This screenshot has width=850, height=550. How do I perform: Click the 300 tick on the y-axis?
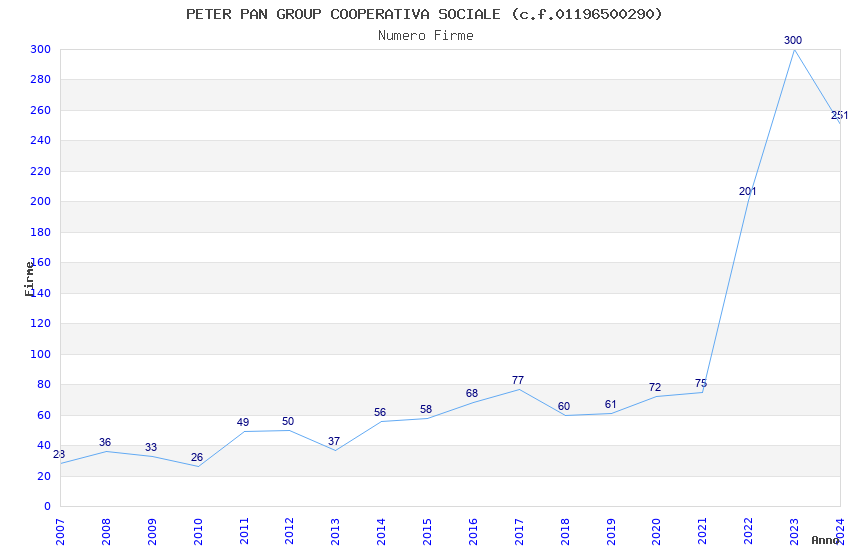[41, 49]
